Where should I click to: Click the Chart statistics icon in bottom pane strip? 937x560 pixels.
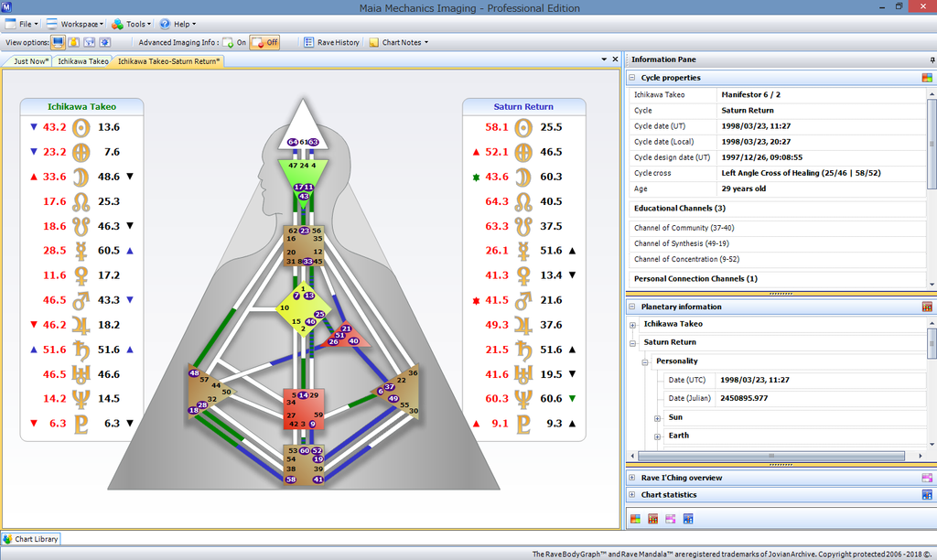[x=688, y=519]
